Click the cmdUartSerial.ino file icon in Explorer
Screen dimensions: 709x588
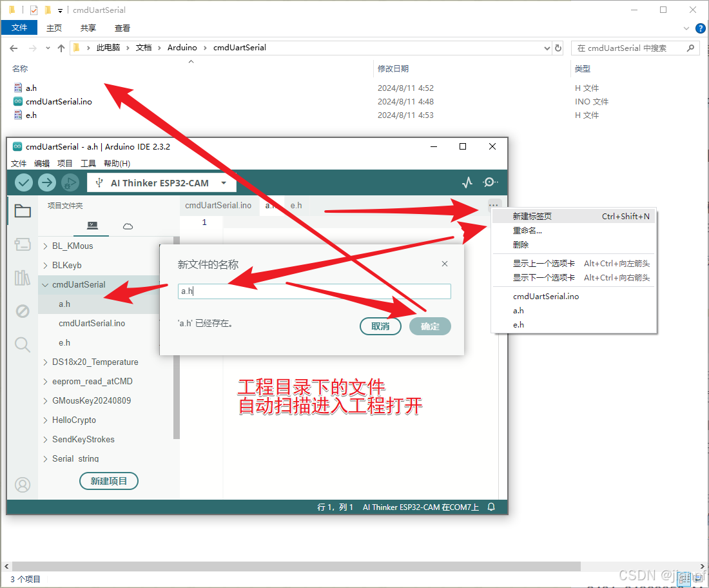[x=18, y=101]
